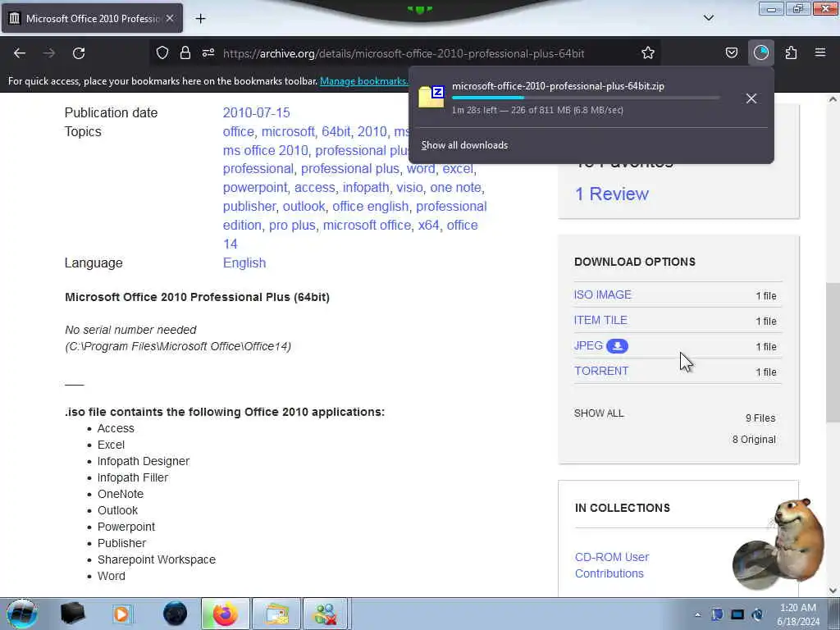Open the 'powerpoint' topic link
840x630 pixels.
point(255,188)
